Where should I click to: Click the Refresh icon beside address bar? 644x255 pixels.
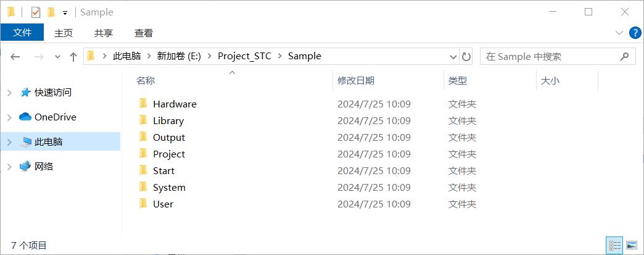tap(466, 56)
